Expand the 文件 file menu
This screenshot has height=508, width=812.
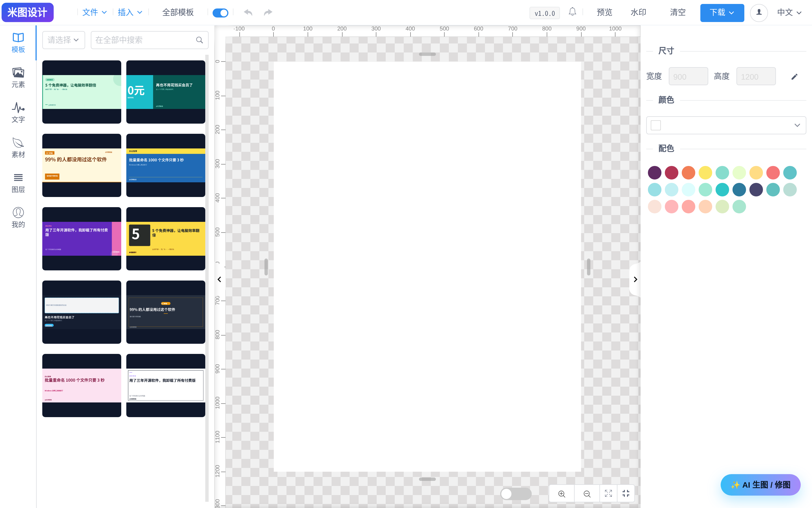94,12
